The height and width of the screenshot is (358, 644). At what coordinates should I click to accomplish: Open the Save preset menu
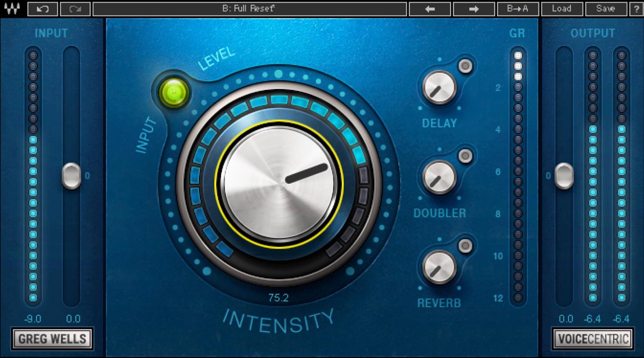click(x=606, y=9)
